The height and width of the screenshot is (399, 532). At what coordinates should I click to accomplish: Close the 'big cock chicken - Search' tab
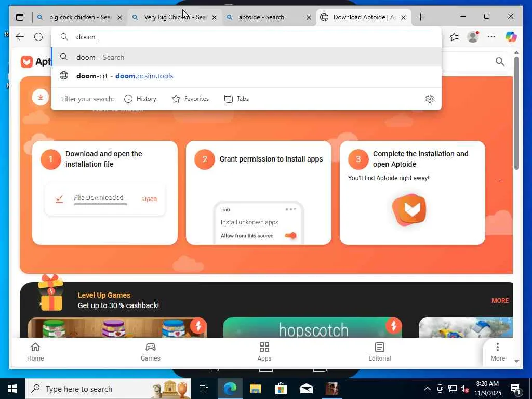tap(120, 17)
